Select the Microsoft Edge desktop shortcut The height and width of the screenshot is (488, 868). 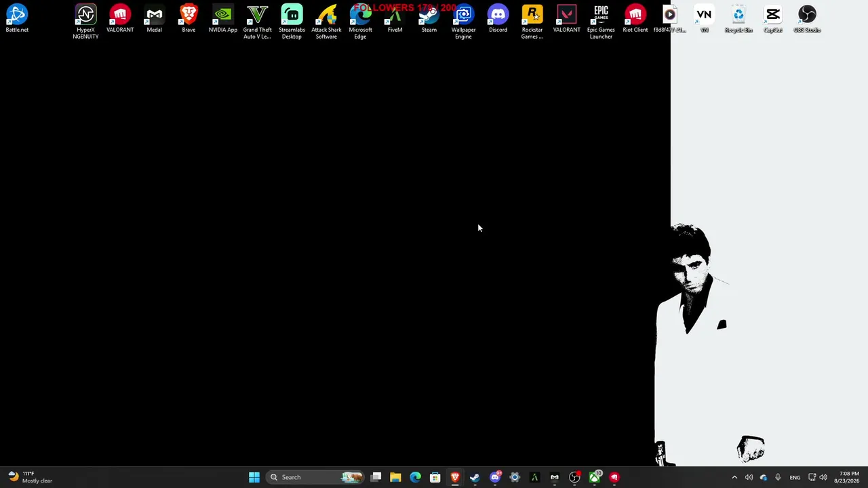point(361,22)
